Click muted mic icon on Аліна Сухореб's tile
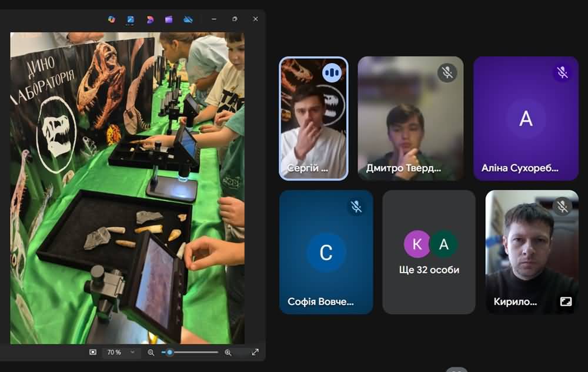 [563, 72]
